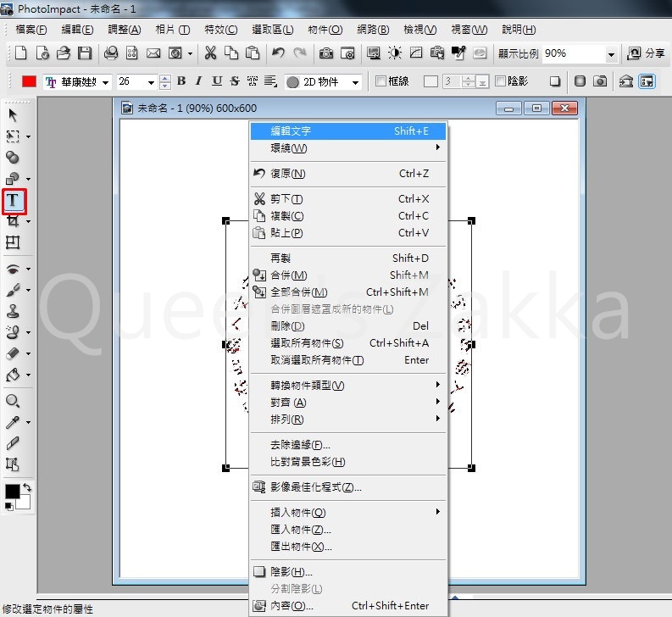
Task: Click the New document icon
Action: pos(20,53)
